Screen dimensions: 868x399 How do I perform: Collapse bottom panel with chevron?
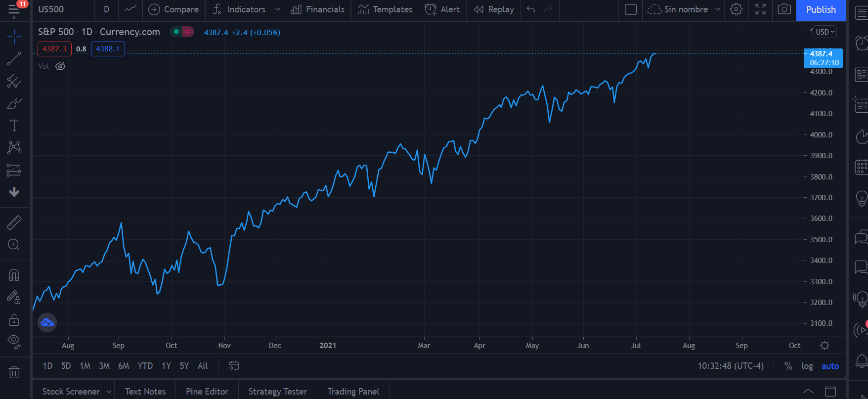coord(808,392)
